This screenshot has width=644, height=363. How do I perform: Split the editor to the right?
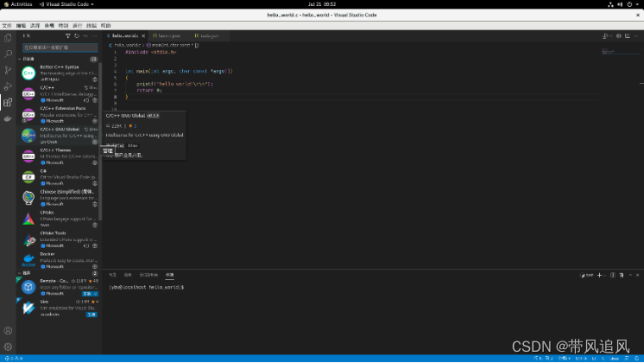pyautogui.click(x=628, y=36)
